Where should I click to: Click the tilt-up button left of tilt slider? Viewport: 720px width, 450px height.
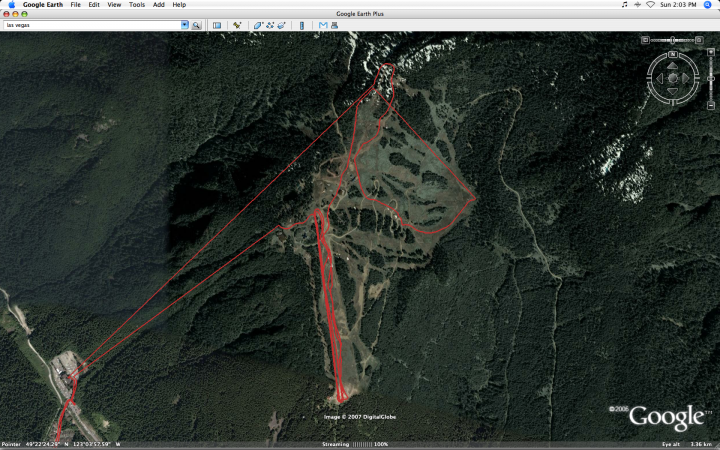point(645,40)
